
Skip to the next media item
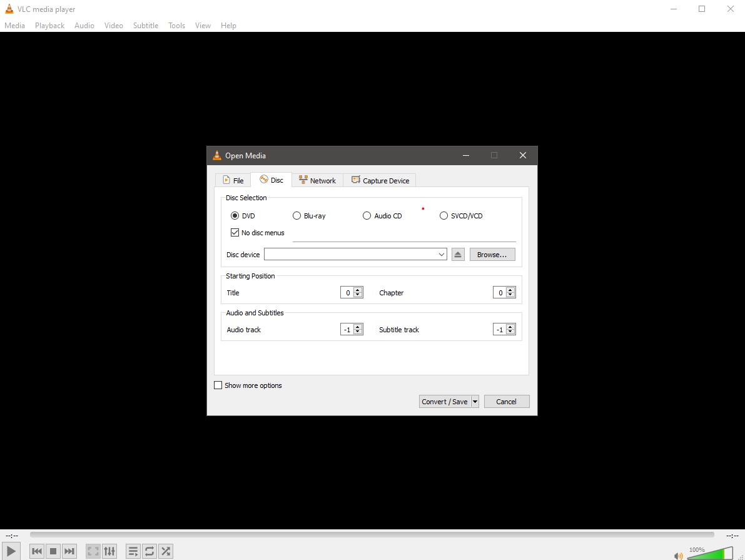(x=69, y=551)
